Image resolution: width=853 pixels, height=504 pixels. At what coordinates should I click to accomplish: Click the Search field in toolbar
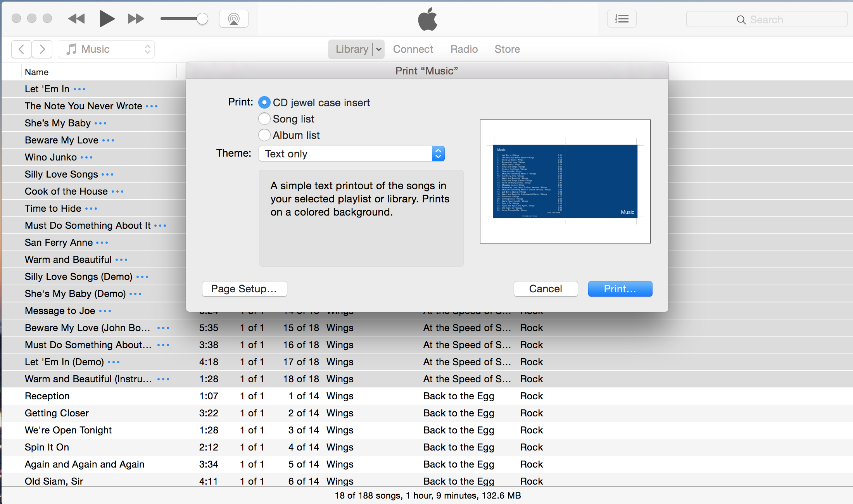(x=767, y=19)
